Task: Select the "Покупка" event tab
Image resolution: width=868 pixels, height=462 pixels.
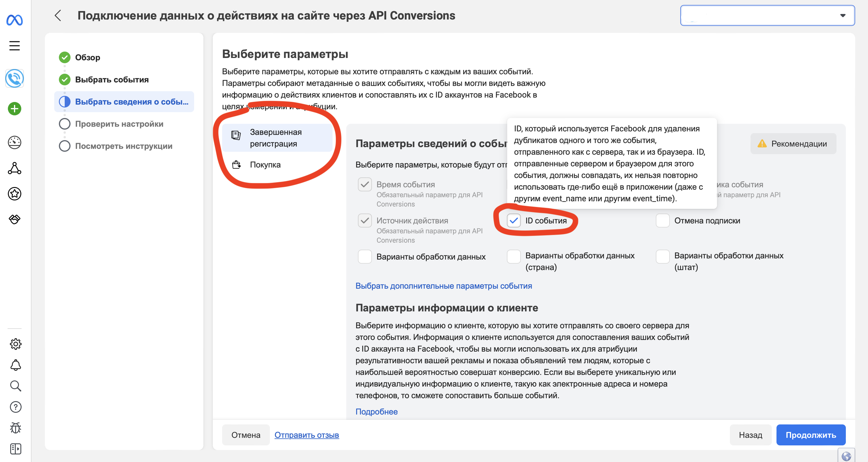Action: [265, 165]
